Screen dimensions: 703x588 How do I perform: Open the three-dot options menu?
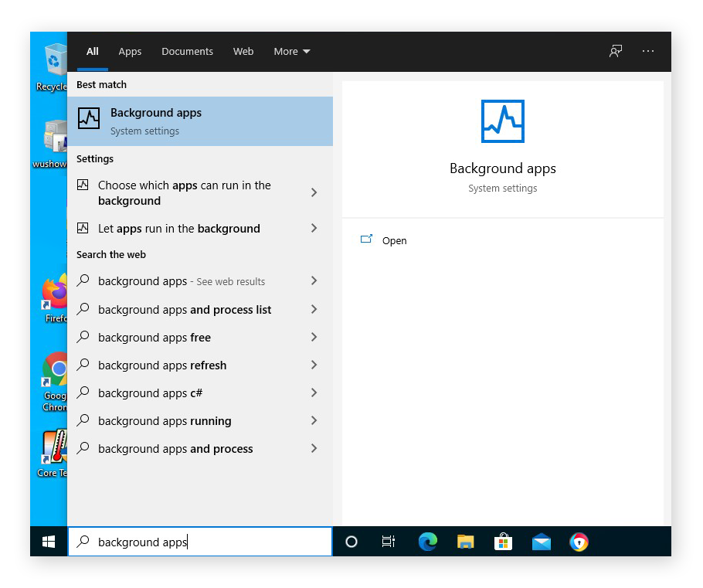pos(648,51)
